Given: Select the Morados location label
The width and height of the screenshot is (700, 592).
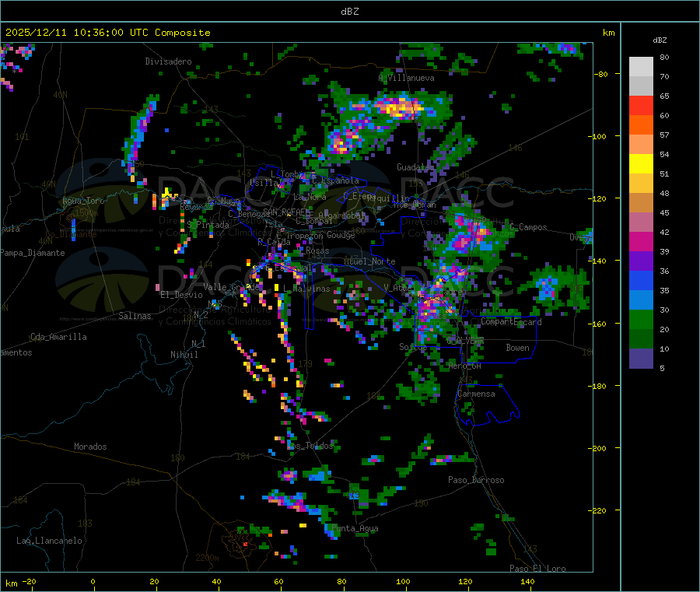Looking at the screenshot, I should point(90,447).
